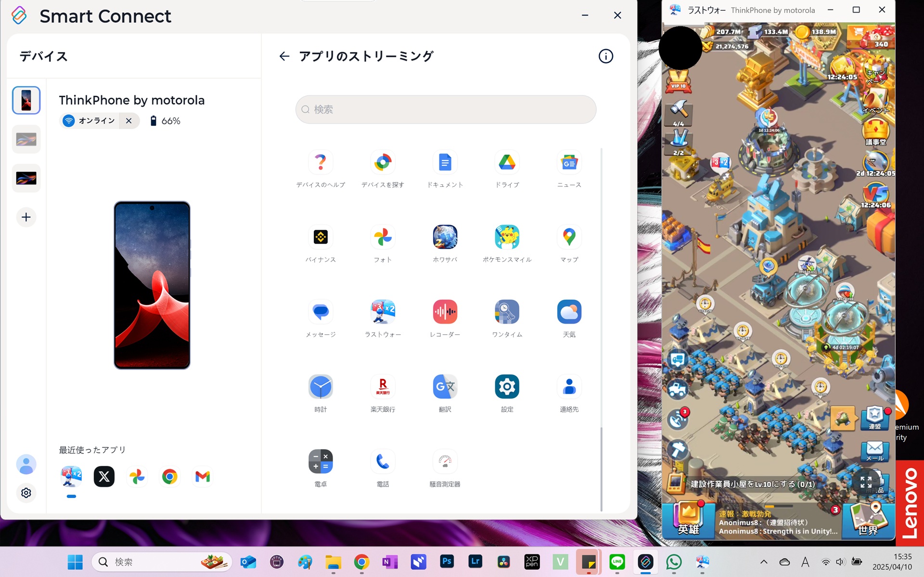
Task: Click the construction task banner in game
Action: [753, 484]
